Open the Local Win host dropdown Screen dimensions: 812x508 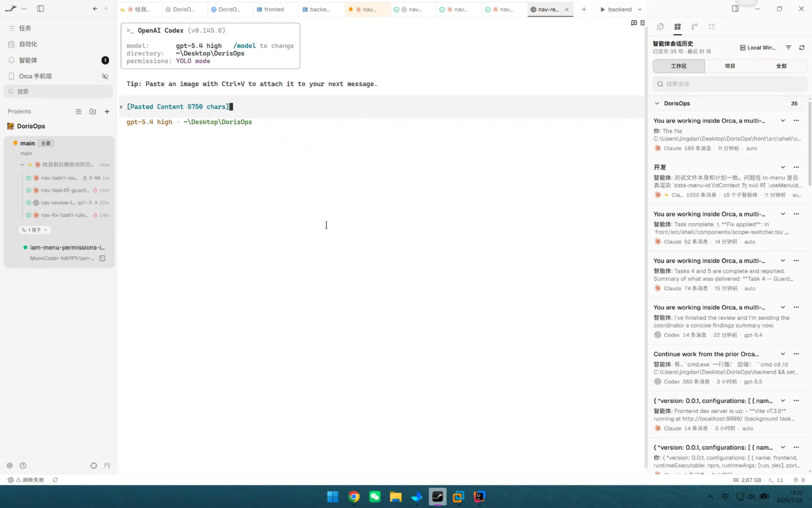click(x=758, y=48)
